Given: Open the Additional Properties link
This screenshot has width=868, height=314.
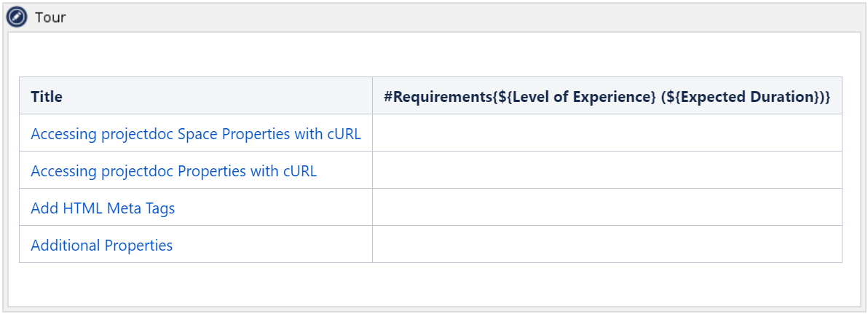Looking at the screenshot, I should (101, 246).
